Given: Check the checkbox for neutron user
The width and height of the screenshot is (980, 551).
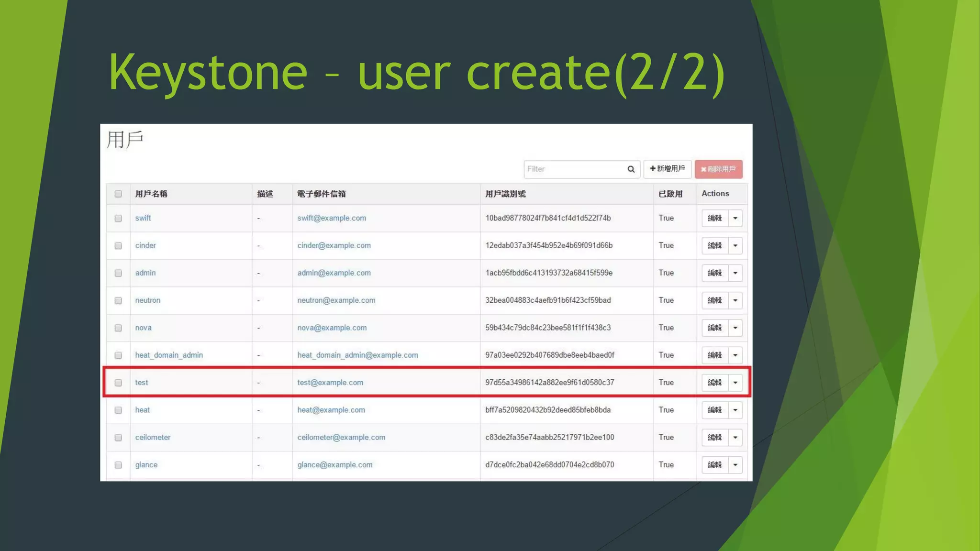Looking at the screenshot, I should coord(118,301).
